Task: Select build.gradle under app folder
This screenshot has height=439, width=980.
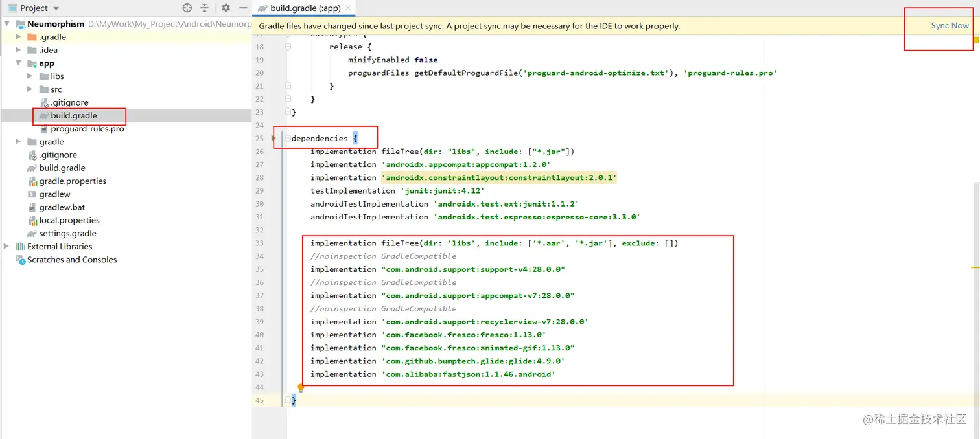Action: (x=74, y=116)
